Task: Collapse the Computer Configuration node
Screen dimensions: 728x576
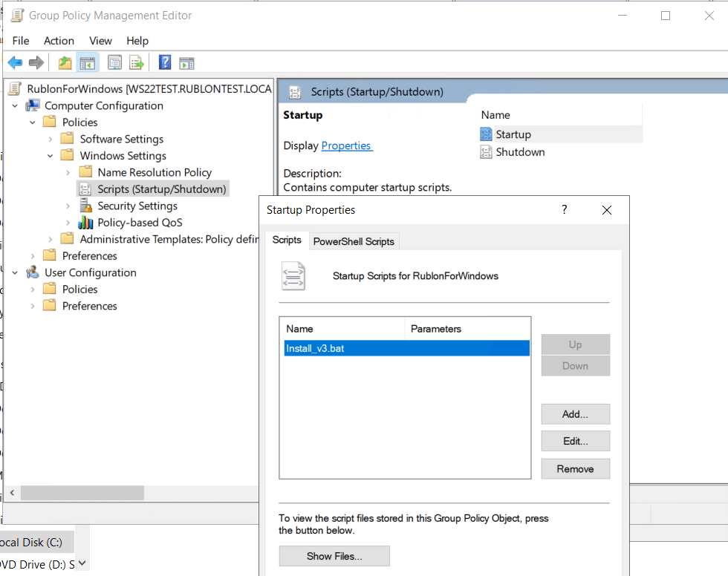Action: (15, 105)
